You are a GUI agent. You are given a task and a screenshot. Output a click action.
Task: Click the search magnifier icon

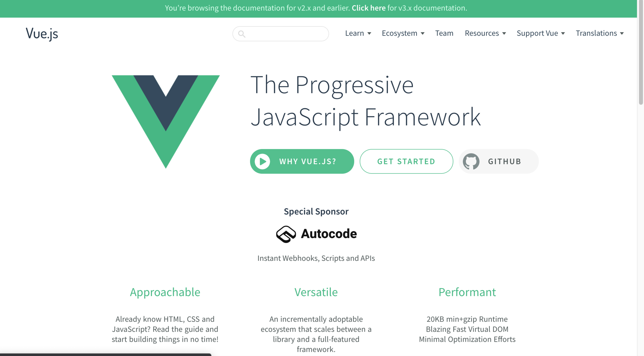[x=242, y=34]
